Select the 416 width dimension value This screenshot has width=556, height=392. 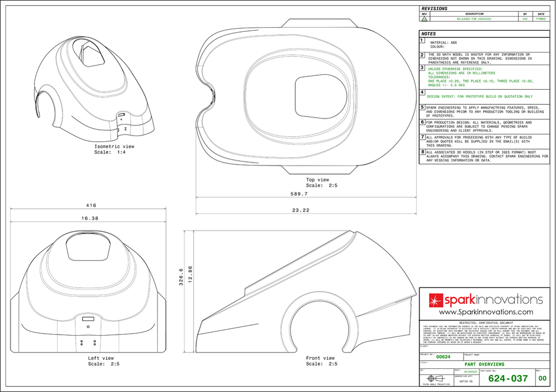[90, 205]
